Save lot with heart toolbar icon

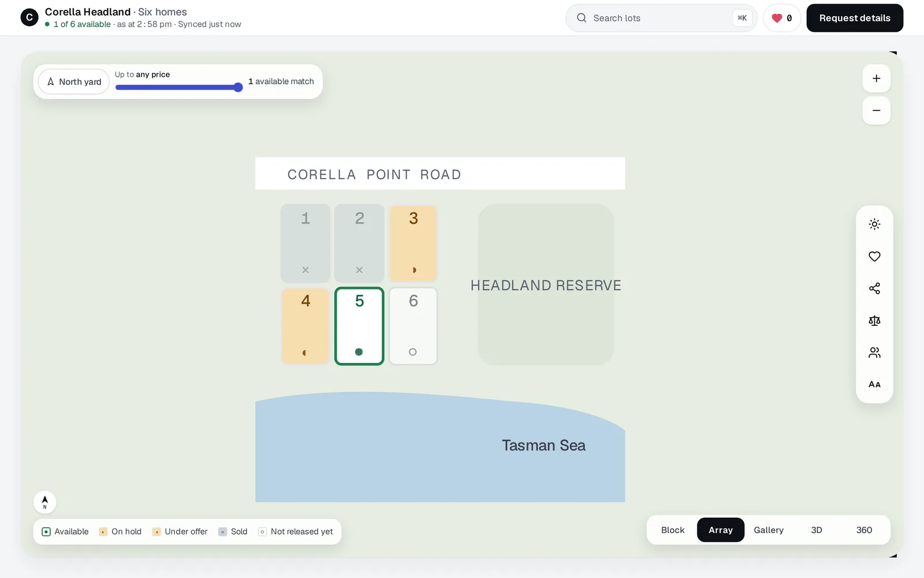tap(874, 257)
